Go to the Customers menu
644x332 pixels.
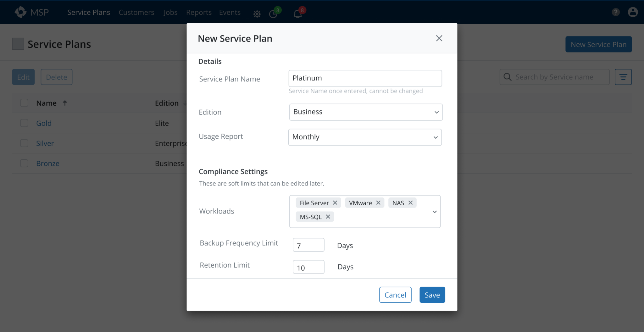136,12
